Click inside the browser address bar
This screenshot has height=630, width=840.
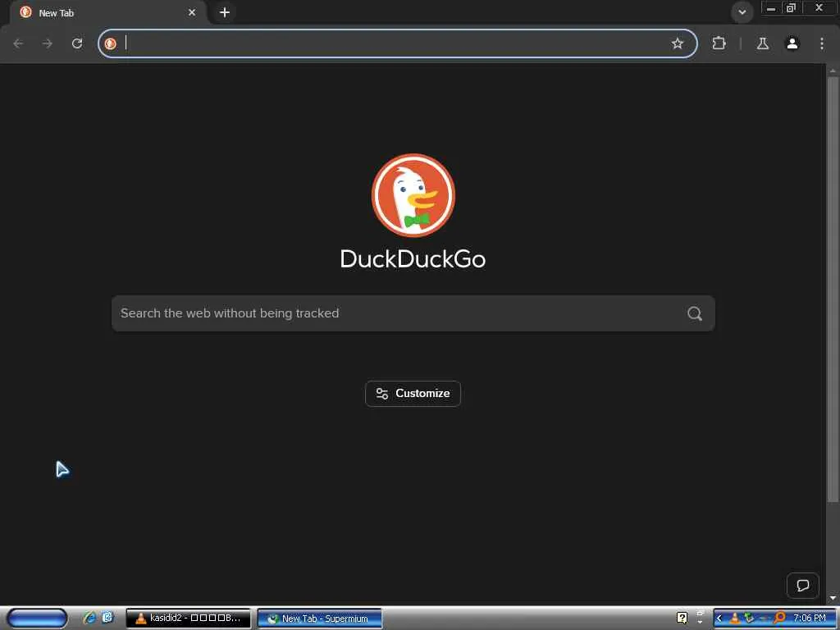point(396,43)
